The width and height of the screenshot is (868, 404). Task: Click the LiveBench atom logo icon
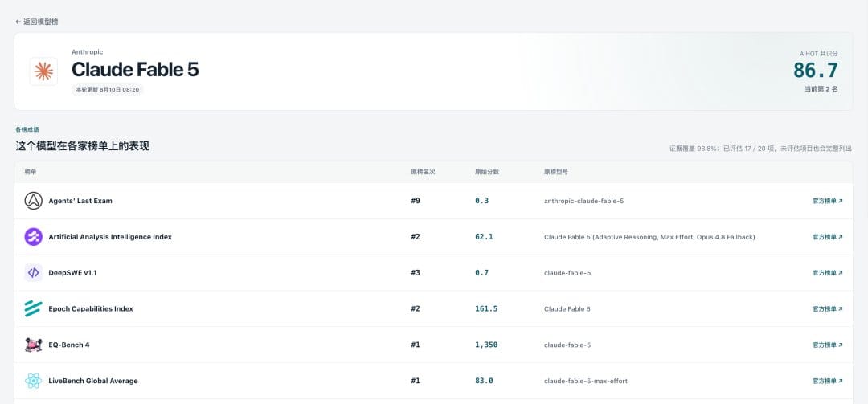[x=33, y=381]
